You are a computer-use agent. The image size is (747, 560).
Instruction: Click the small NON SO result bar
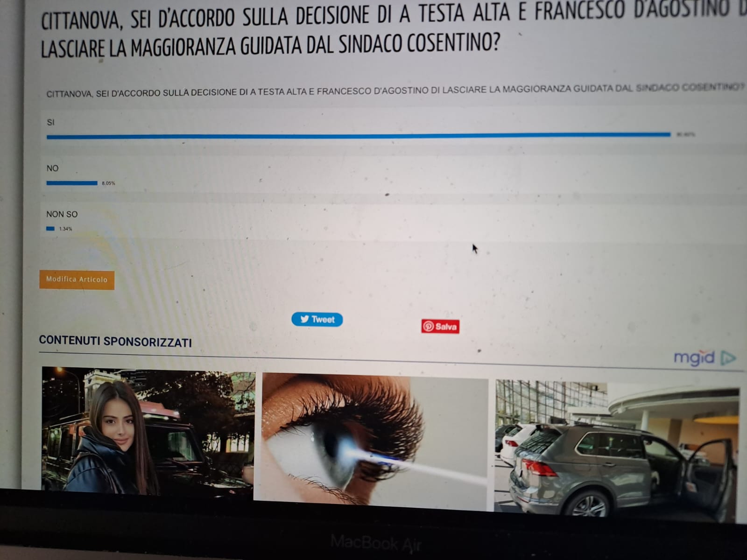[50, 229]
